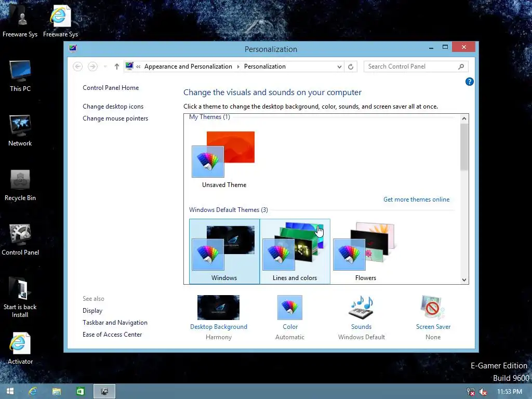
Task: Select the Internet Explorer Freeware Sys desktop icon
Action: pyautogui.click(x=60, y=21)
